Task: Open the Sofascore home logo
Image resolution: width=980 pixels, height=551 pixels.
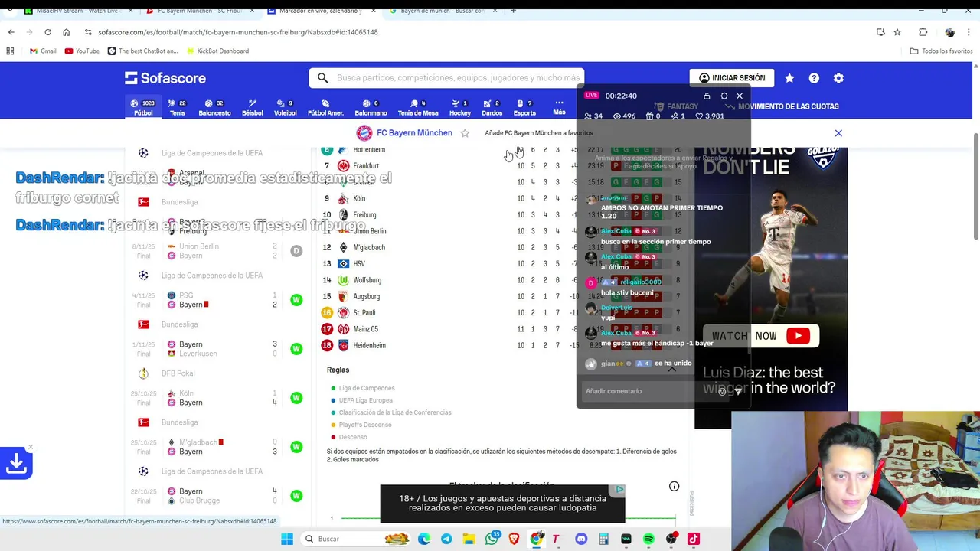Action: 165,78
